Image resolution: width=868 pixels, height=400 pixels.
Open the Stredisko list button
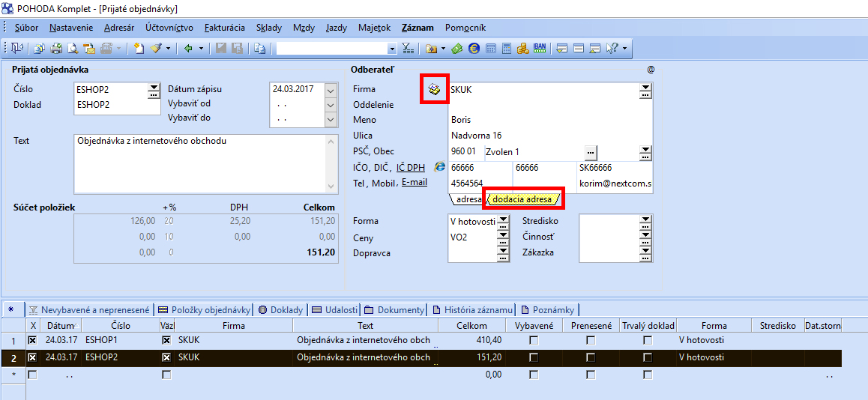coord(645,222)
